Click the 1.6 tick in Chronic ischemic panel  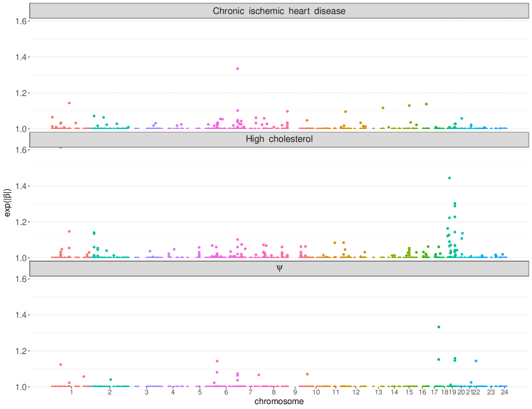click(21, 21)
